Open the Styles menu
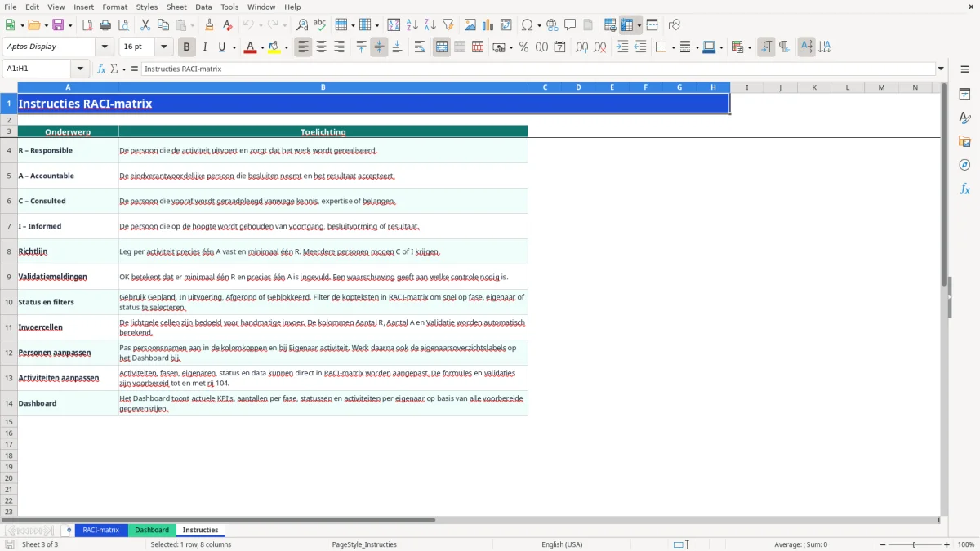The width and height of the screenshot is (980, 551). tap(147, 7)
